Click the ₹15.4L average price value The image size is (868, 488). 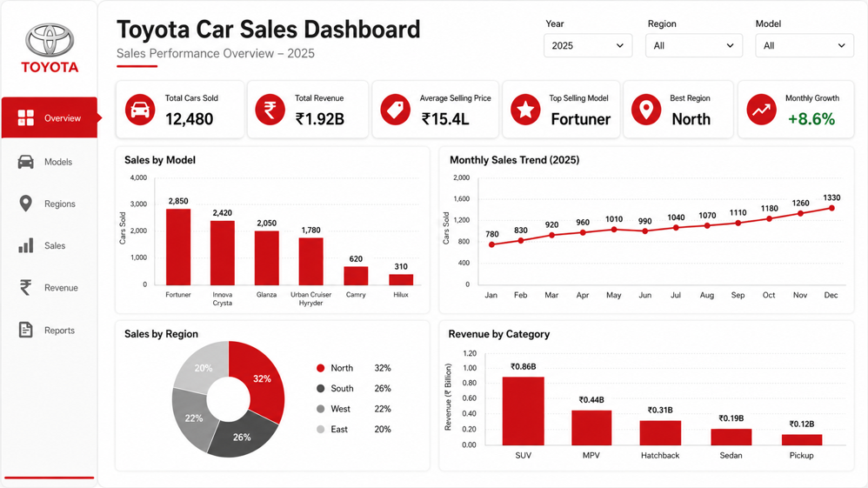pos(445,119)
